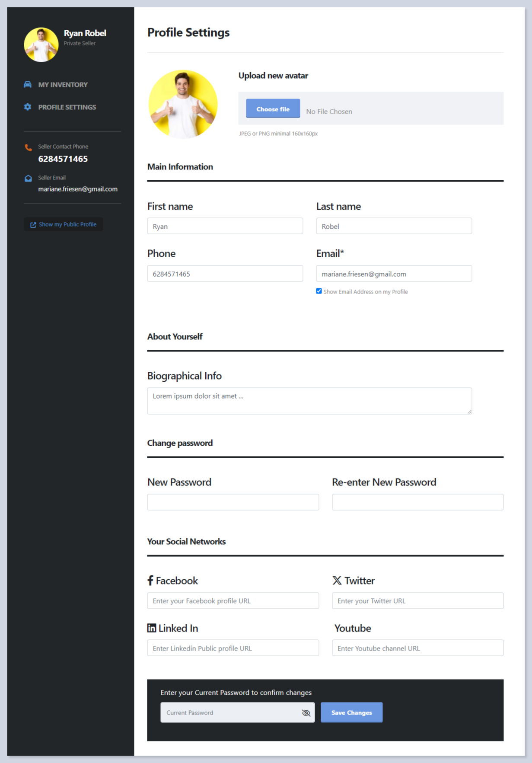Focus the First name input field
The height and width of the screenshot is (763, 532).
click(x=225, y=226)
